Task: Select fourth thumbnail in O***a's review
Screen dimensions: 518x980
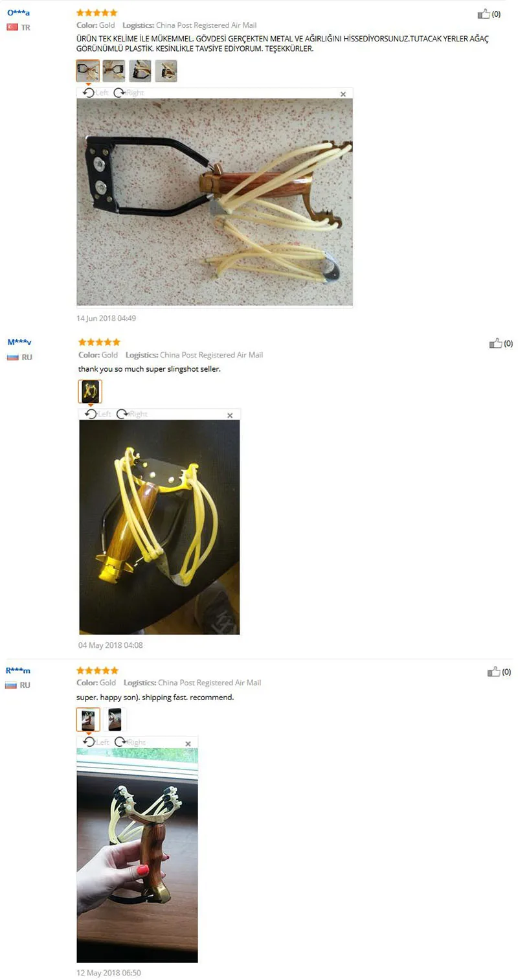Action: pos(166,71)
